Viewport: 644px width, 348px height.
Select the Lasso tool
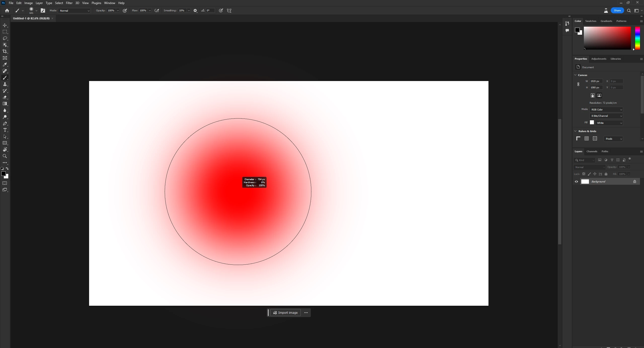(5, 38)
